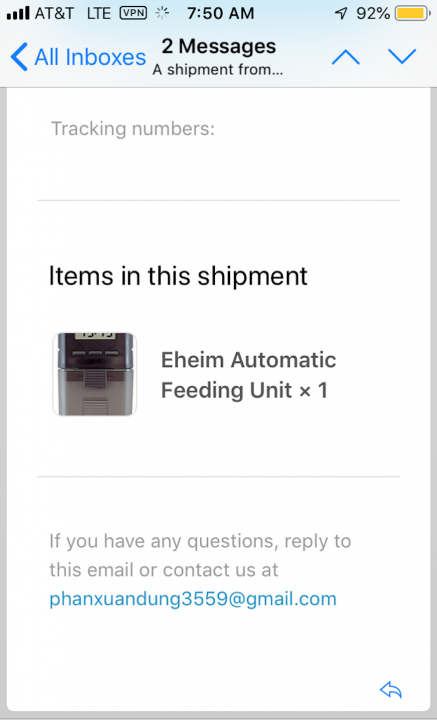Image resolution: width=437 pixels, height=720 pixels.
Task: Go to next message with down arrow
Action: (402, 56)
